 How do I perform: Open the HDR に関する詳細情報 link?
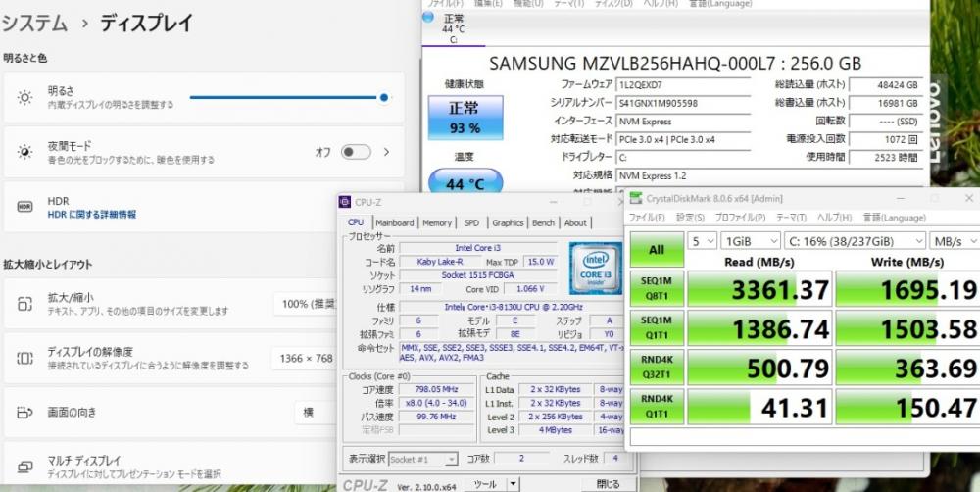click(92, 215)
